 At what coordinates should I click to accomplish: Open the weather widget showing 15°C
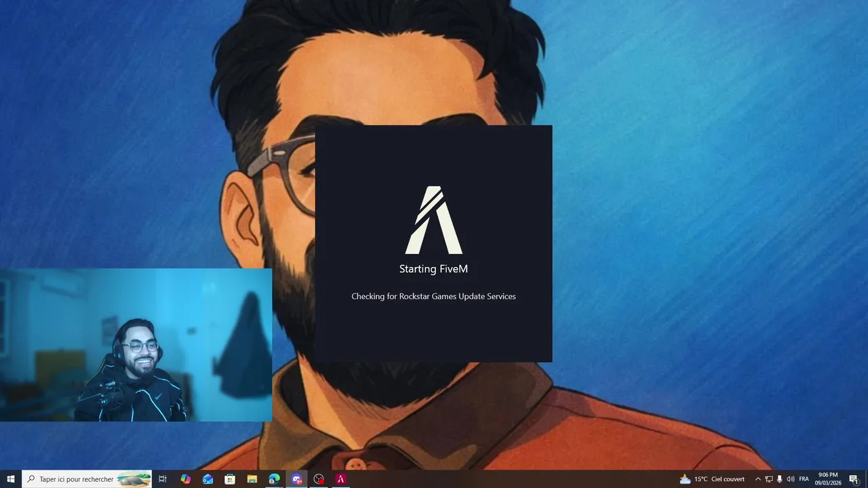711,479
